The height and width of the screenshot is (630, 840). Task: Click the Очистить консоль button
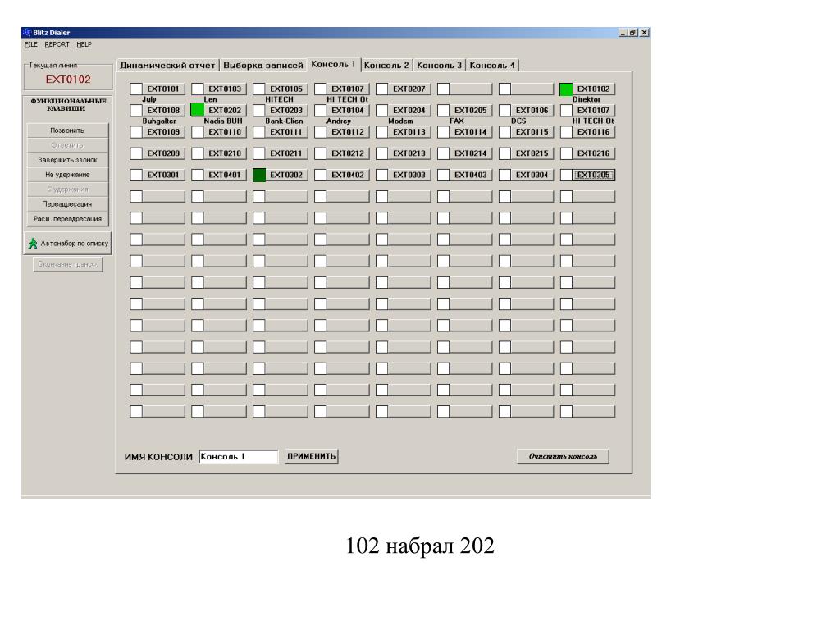[x=563, y=456]
